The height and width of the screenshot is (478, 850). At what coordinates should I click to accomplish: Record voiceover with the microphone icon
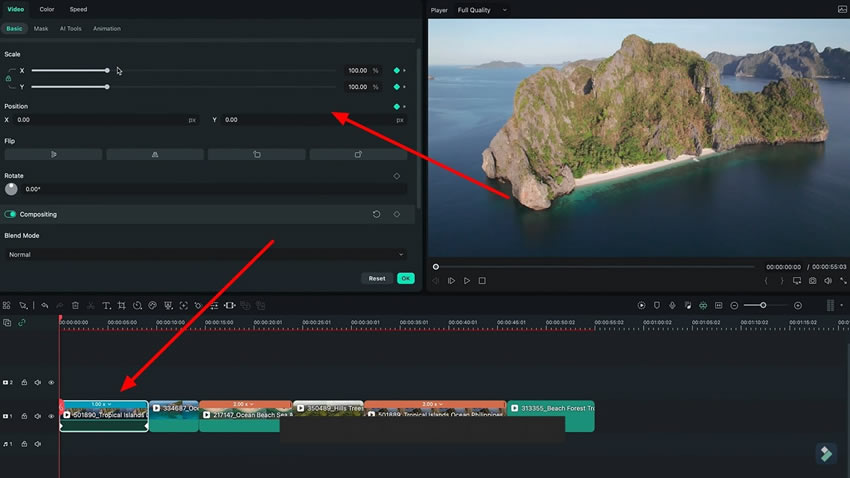click(x=672, y=306)
